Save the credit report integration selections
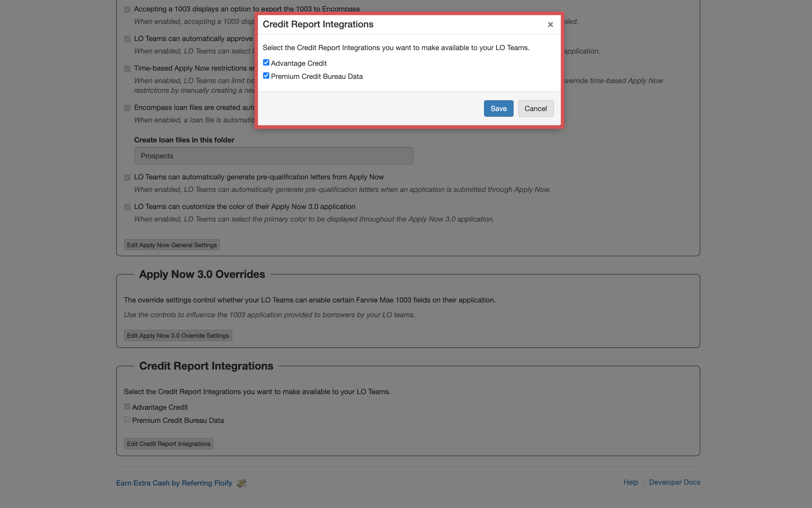The width and height of the screenshot is (812, 508). click(x=498, y=108)
